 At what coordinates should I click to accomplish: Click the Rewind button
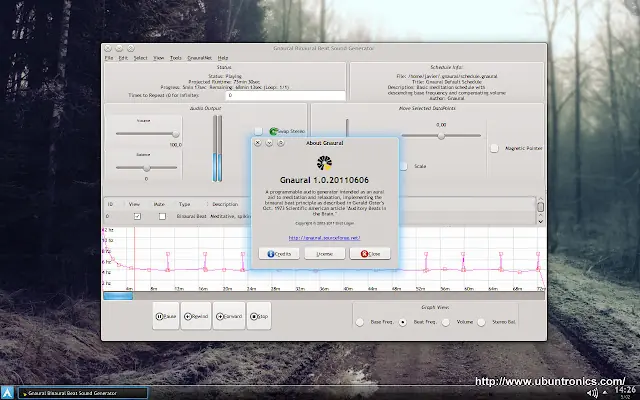pos(196,316)
